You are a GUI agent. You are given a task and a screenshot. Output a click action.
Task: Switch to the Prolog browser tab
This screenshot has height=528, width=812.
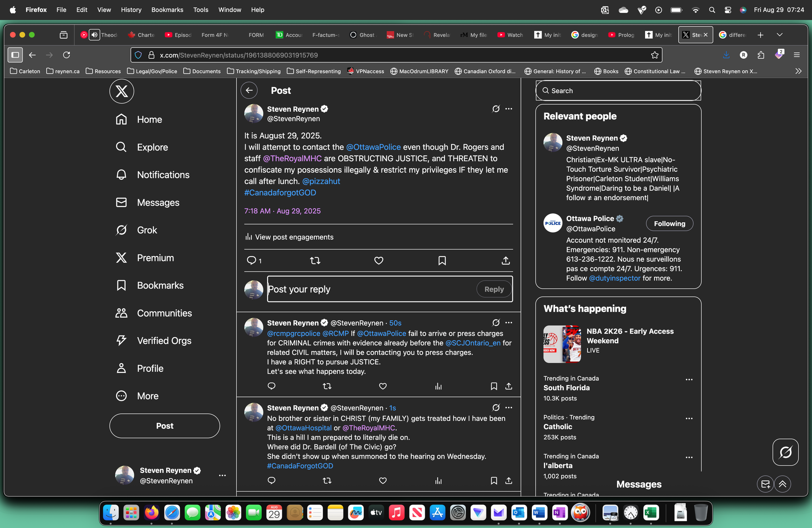click(x=622, y=35)
